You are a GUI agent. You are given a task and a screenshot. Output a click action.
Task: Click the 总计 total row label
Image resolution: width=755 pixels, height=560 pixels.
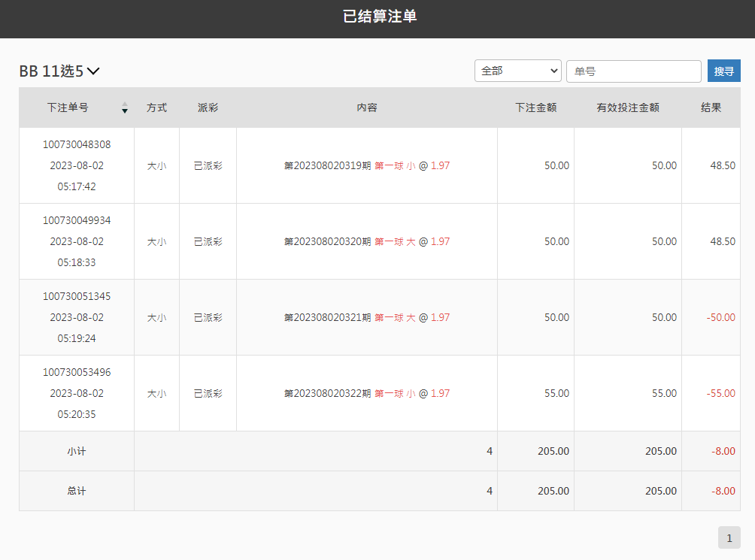[x=77, y=491]
